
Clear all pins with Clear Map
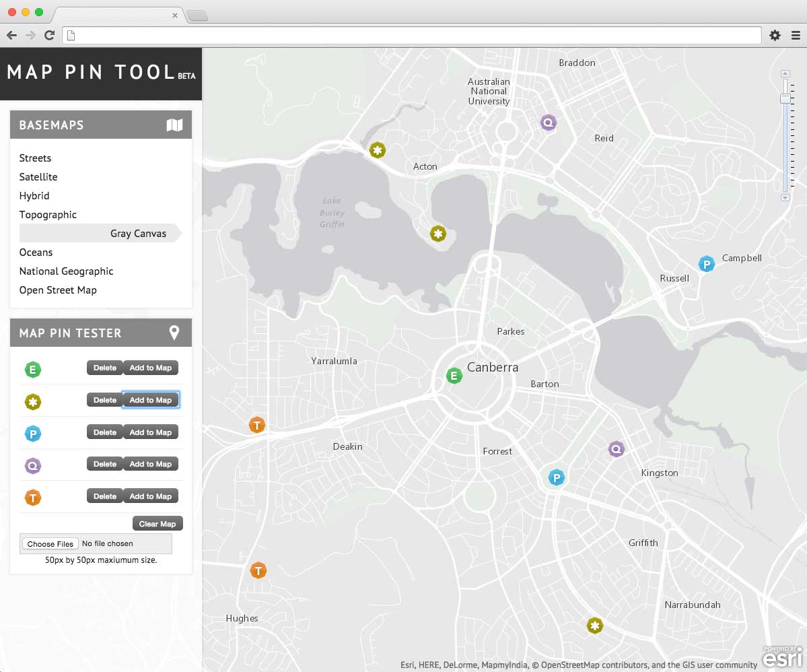pyautogui.click(x=157, y=524)
